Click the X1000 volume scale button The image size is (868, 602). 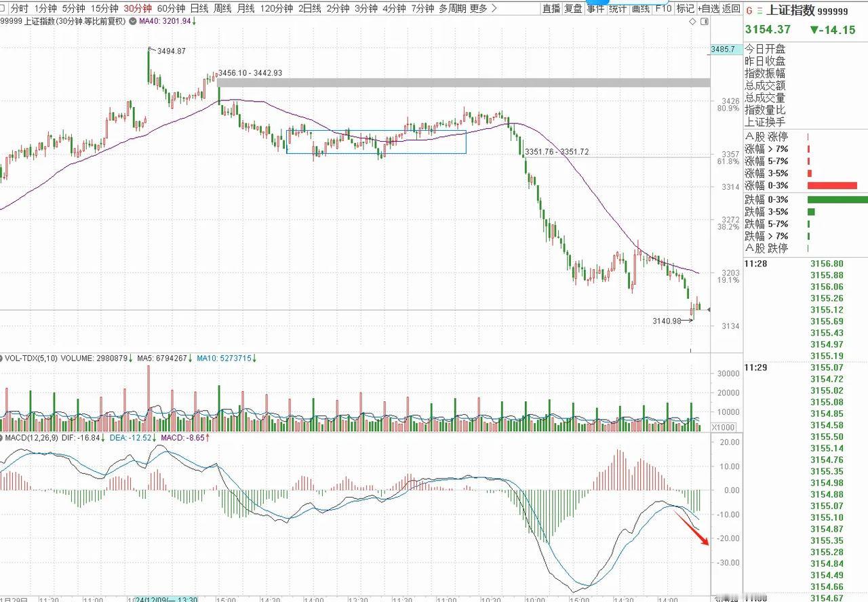(722, 427)
